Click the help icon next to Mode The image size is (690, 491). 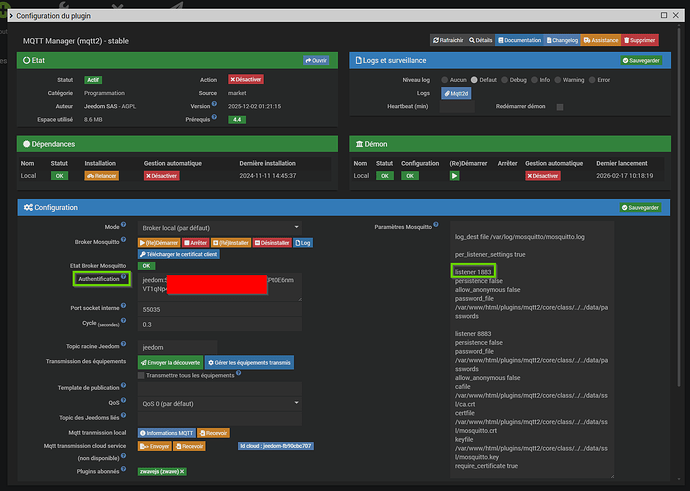pyautogui.click(x=125, y=227)
